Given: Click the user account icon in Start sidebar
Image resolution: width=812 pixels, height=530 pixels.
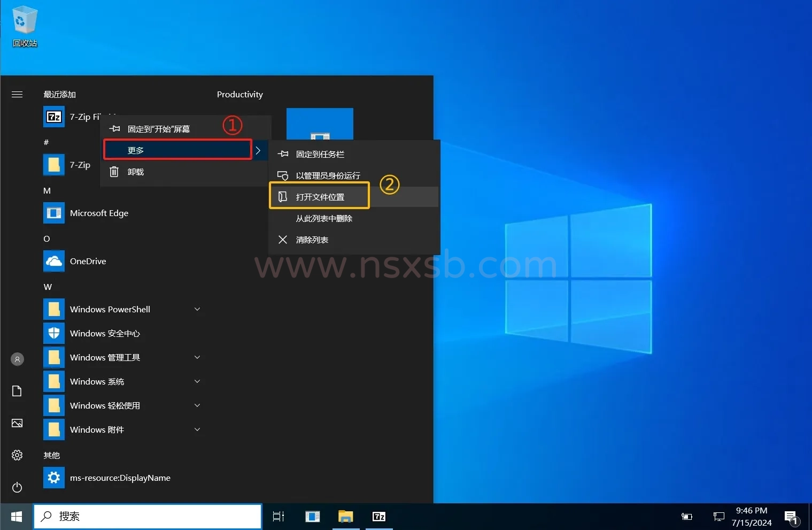Looking at the screenshot, I should tap(17, 359).
